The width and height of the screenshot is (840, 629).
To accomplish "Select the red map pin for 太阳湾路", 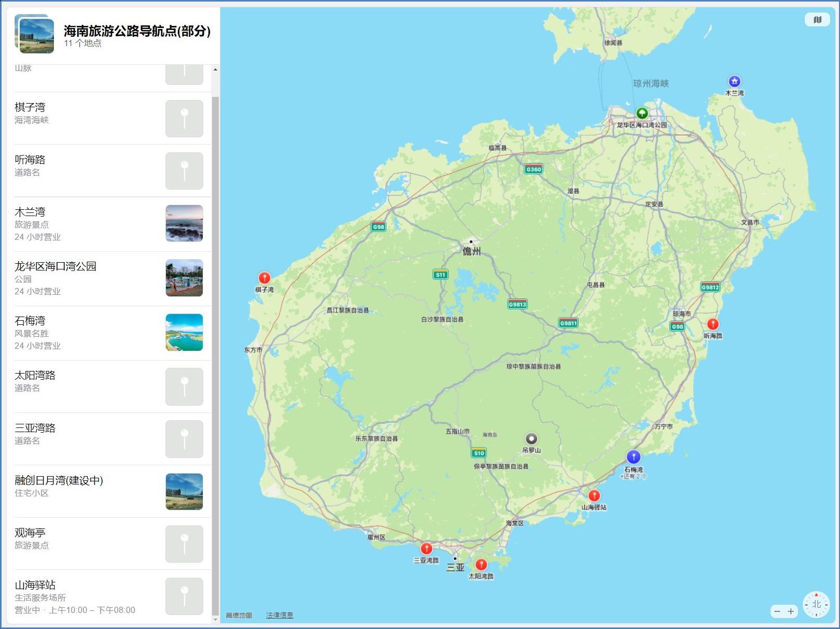I will point(481,565).
